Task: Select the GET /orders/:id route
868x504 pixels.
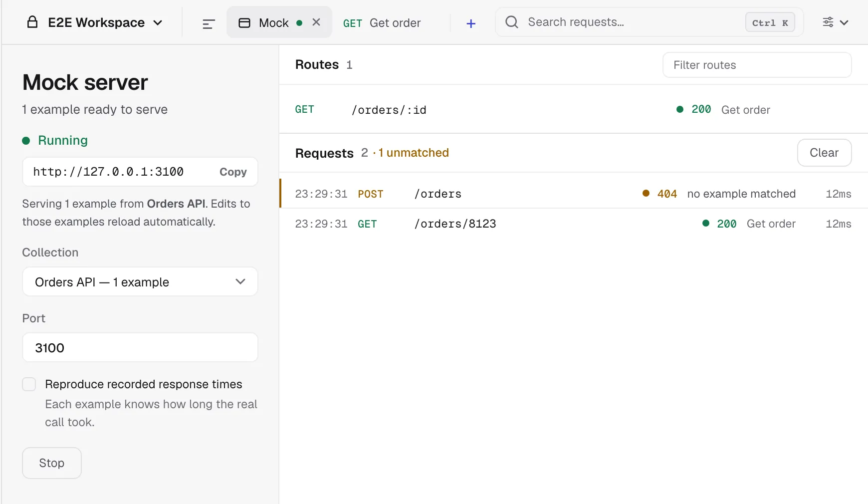Action: pos(573,110)
